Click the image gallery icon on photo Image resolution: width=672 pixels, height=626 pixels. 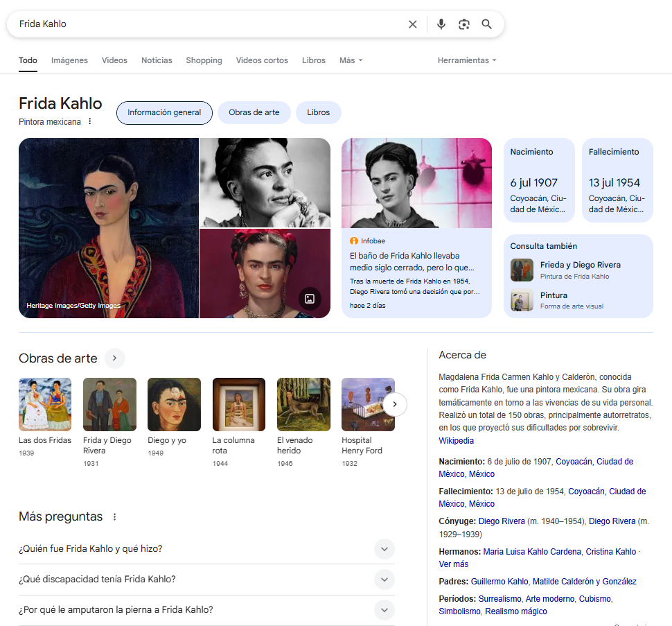coord(310,299)
